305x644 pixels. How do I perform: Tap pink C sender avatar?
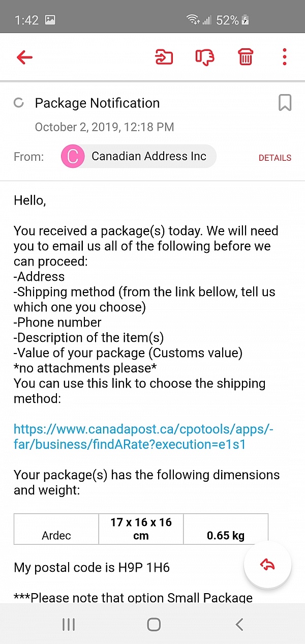pos(73,157)
